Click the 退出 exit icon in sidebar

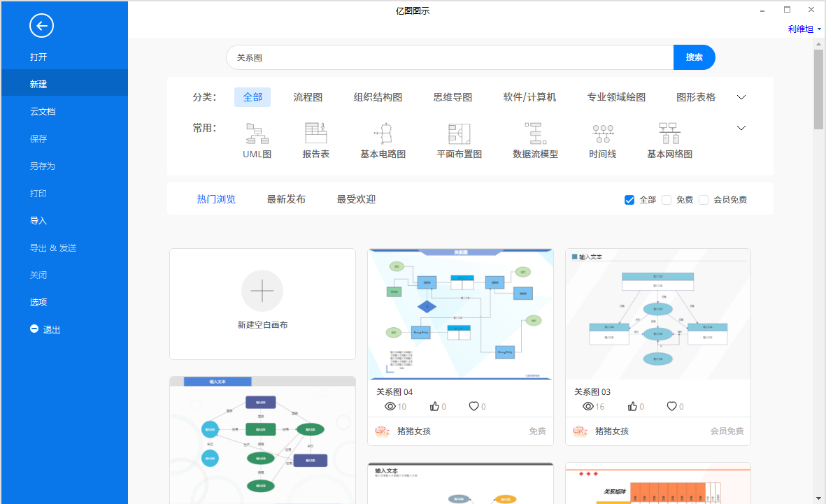point(34,329)
